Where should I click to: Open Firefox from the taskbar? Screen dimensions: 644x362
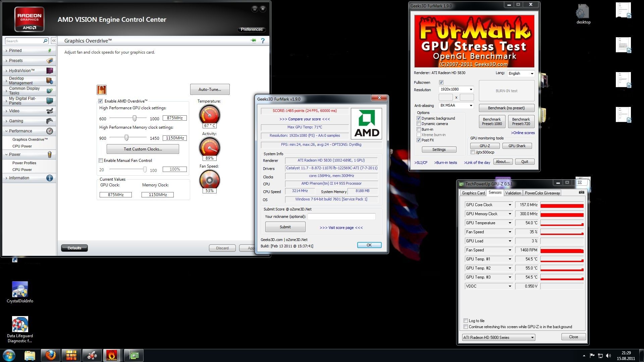[51, 355]
